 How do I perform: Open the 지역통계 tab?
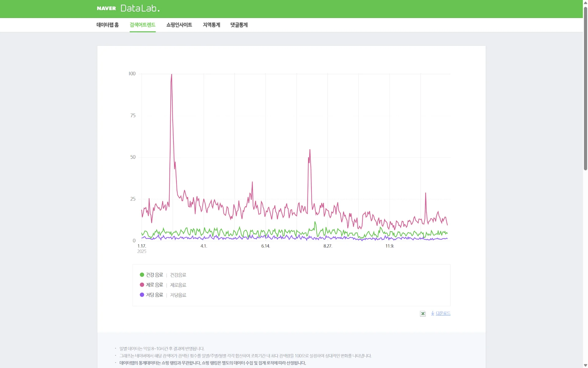[x=211, y=25]
